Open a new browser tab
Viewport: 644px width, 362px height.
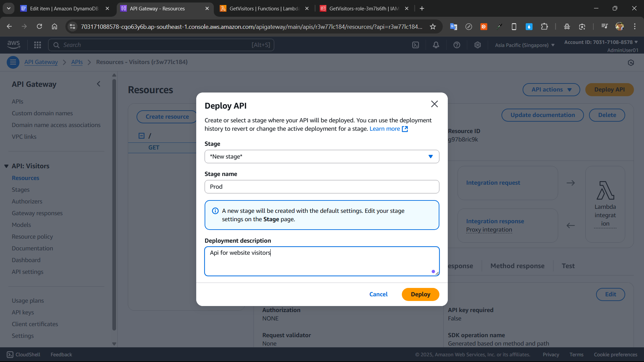422,8
